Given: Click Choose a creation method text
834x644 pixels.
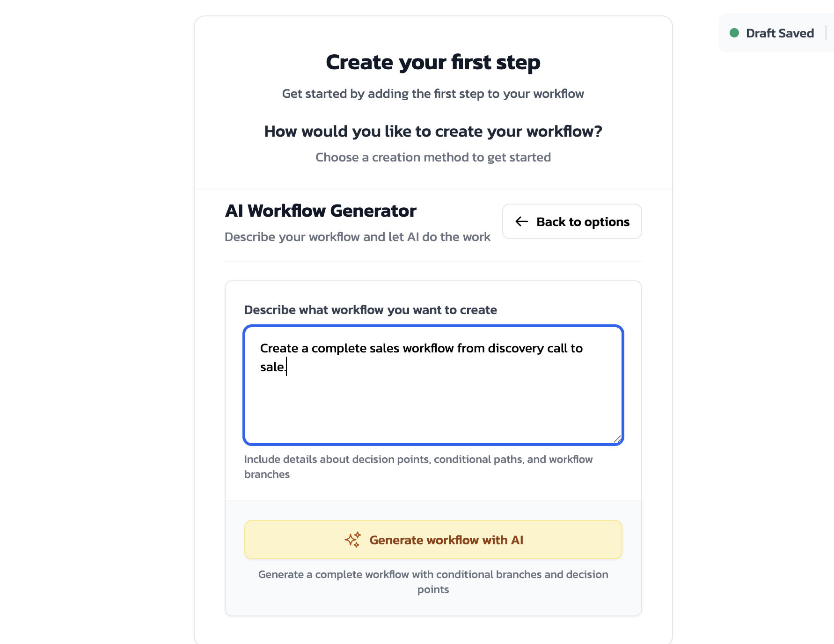Looking at the screenshot, I should (433, 157).
